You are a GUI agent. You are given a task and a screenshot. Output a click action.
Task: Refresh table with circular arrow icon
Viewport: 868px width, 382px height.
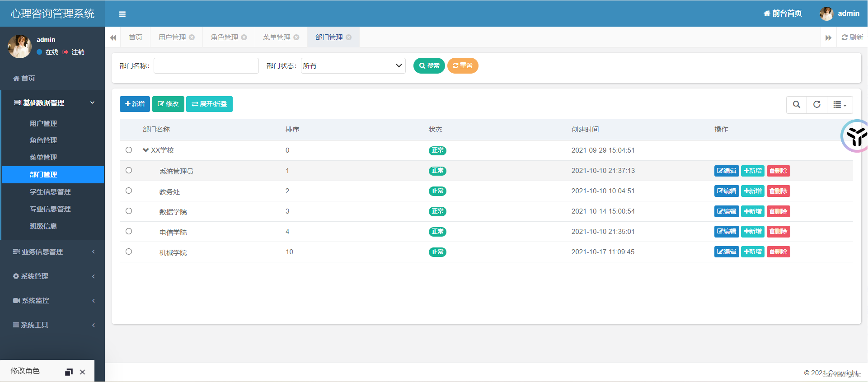tap(817, 105)
